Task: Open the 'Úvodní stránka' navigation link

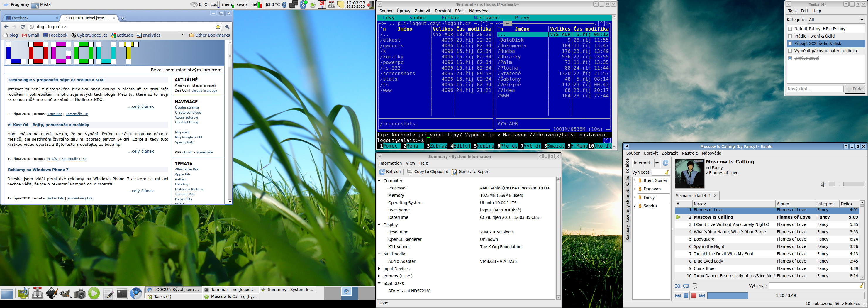Action: tap(187, 107)
